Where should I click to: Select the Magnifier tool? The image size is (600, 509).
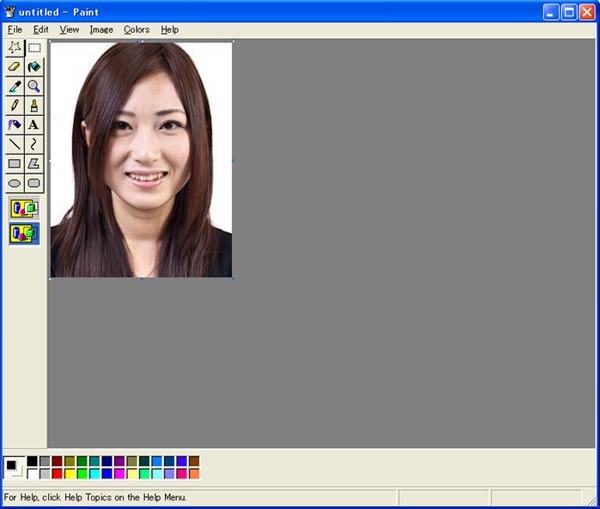34,86
